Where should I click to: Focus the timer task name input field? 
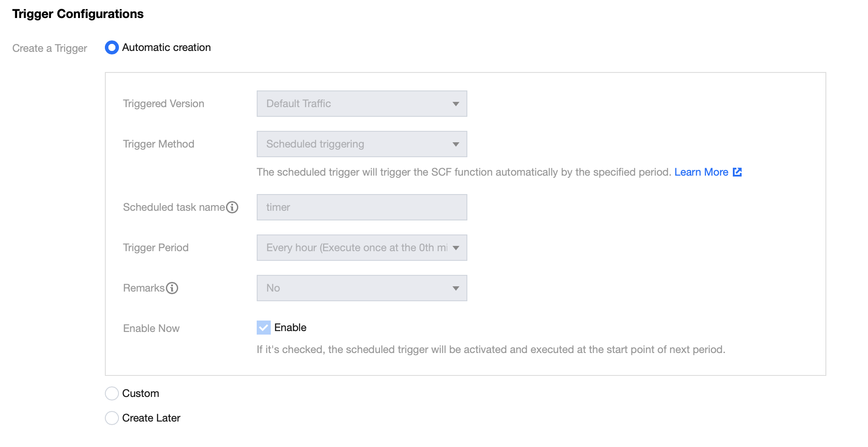[362, 207]
